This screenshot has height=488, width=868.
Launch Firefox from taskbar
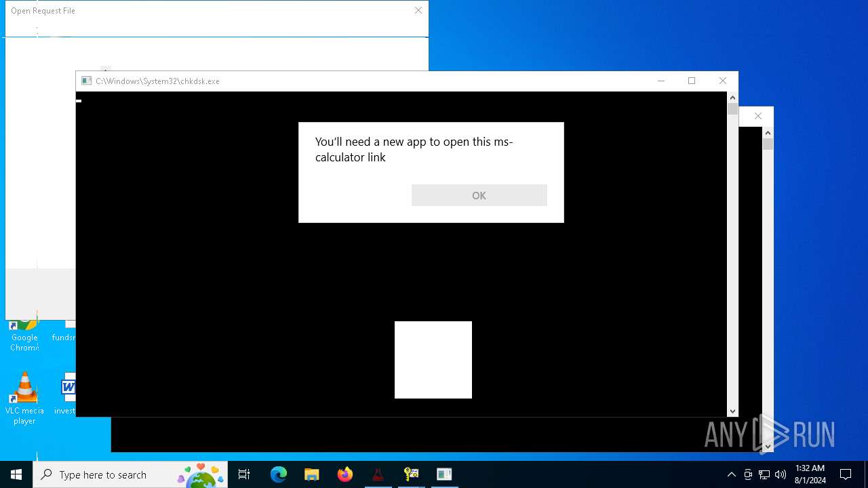coord(345,474)
